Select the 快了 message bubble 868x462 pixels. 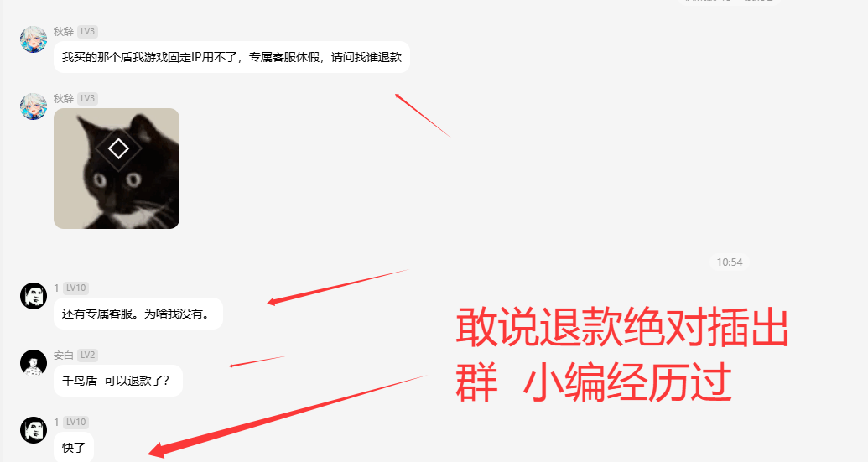[74, 447]
